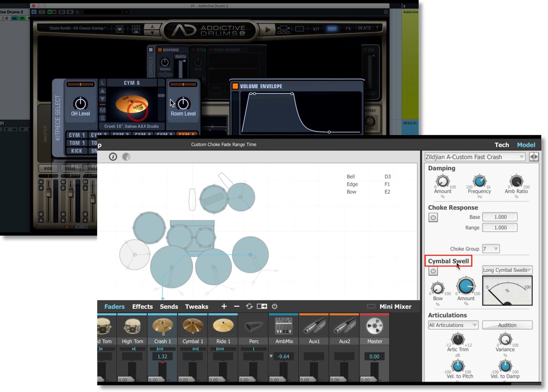This screenshot has width=548, height=392.
Task: Switch to the Sends tab
Action: click(x=169, y=307)
